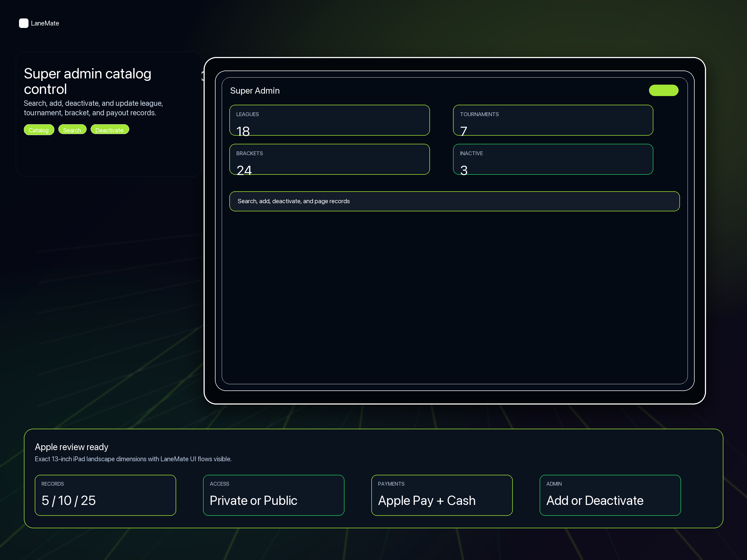Click the LaneMate brand name
Viewport: 747px width, 560px height.
click(45, 23)
